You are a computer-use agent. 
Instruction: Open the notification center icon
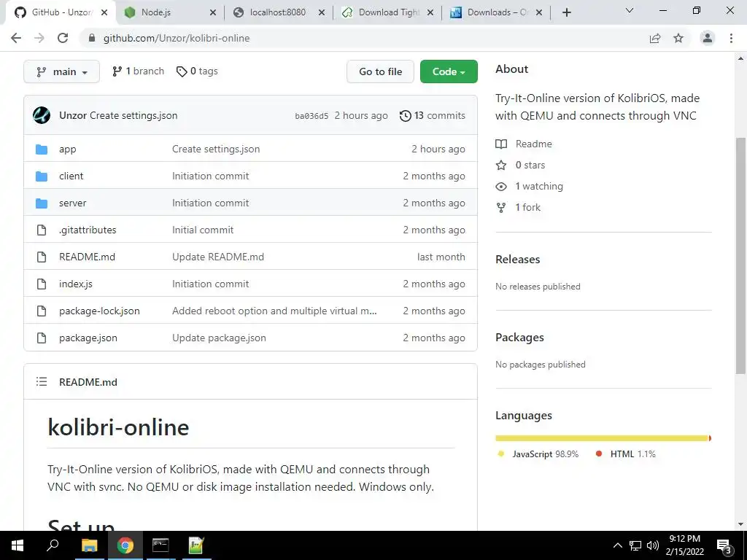click(724, 546)
